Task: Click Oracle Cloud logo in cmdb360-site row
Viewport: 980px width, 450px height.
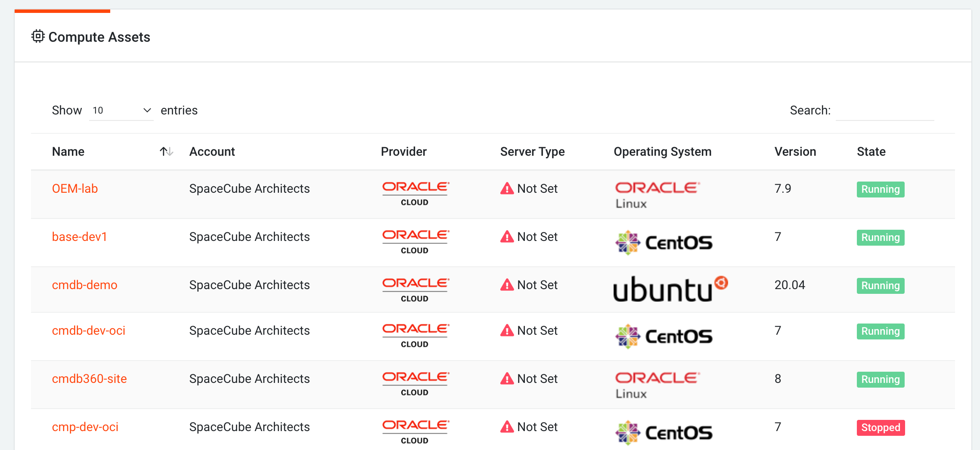Action: point(416,384)
